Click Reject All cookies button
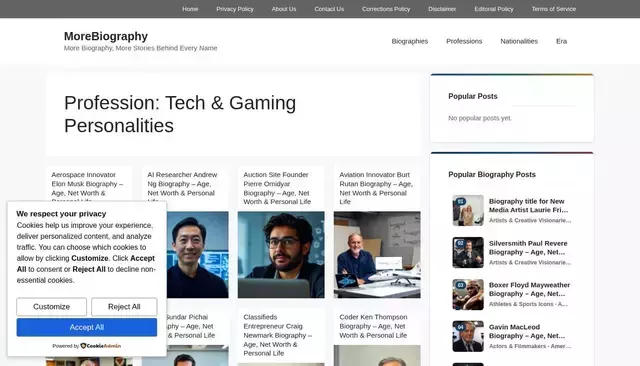Image resolution: width=640 pixels, height=366 pixels. click(x=124, y=306)
